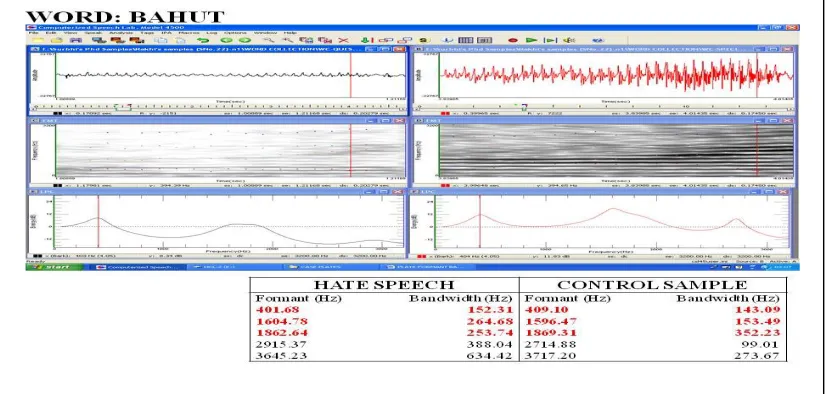Open the Tags menu

(146, 33)
